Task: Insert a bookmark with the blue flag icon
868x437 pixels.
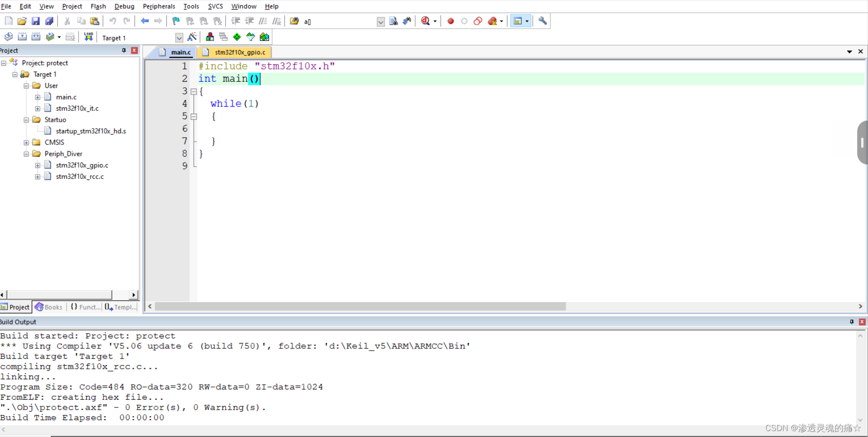Action: point(175,21)
